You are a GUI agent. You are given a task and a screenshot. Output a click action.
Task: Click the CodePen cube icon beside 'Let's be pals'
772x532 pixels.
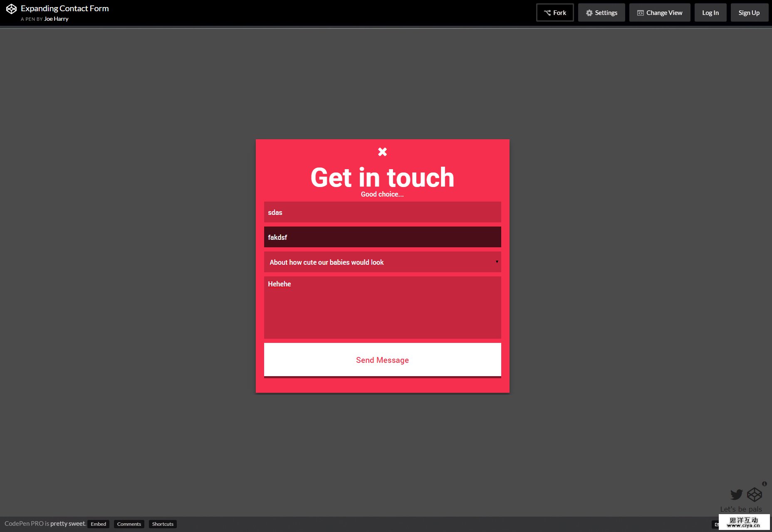754,495
